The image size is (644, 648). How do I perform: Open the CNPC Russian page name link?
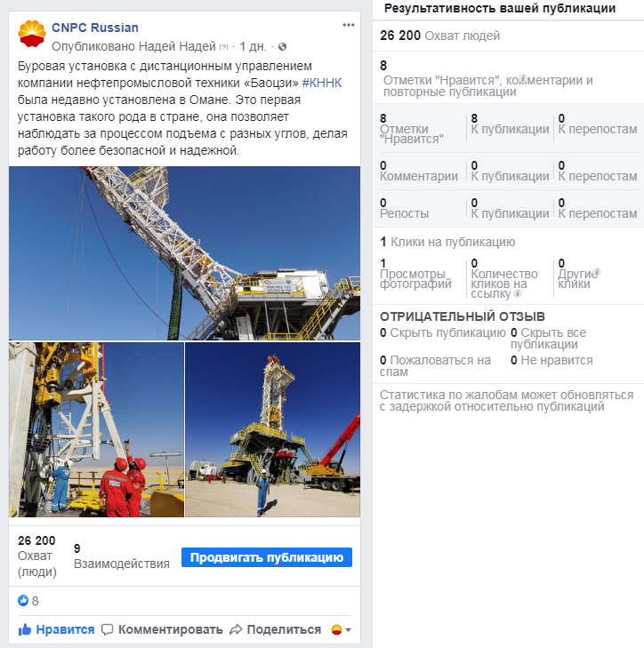click(95, 28)
